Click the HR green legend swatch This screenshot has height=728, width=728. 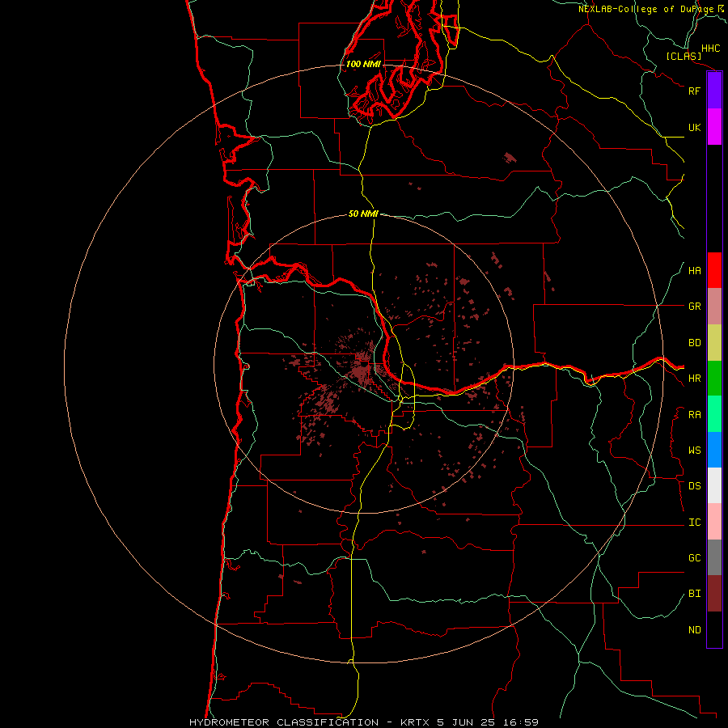[714, 379]
